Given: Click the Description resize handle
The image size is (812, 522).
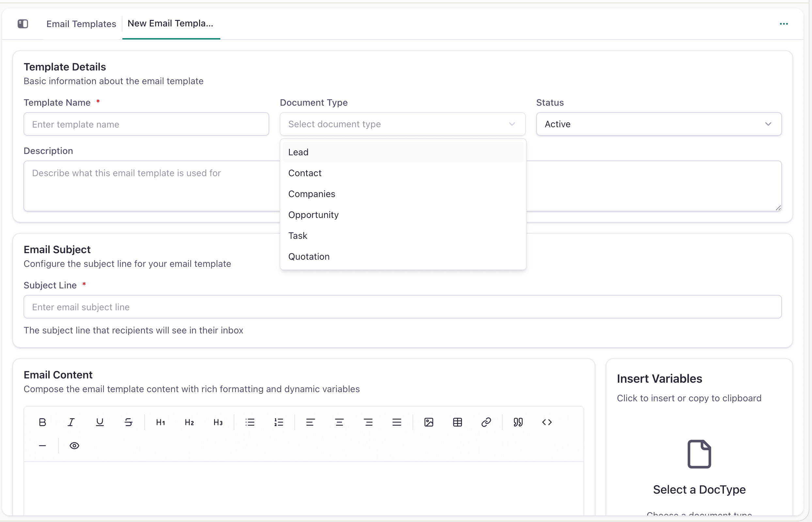Looking at the screenshot, I should click(x=778, y=207).
